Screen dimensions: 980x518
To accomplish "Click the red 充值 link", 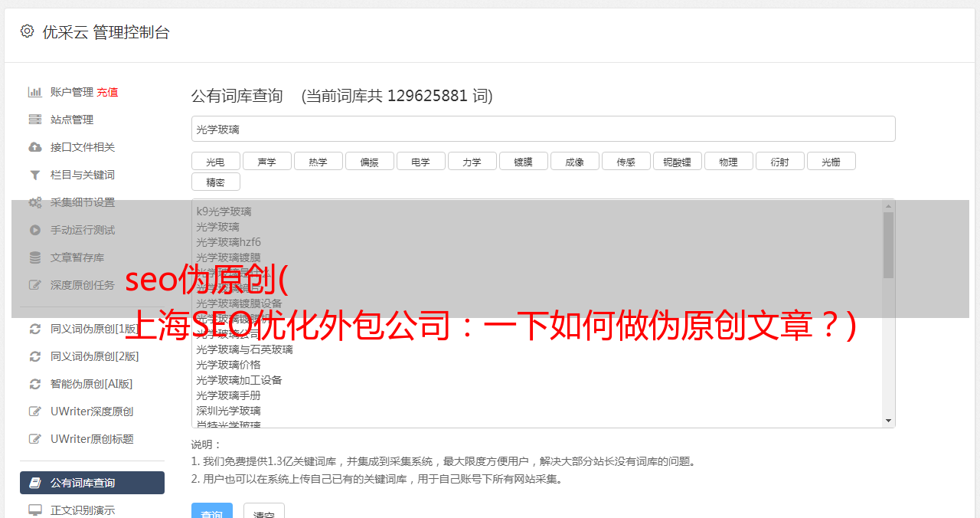I will pos(107,92).
